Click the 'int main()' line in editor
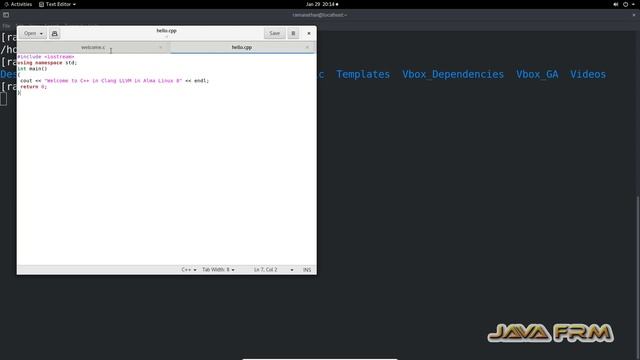The image size is (640, 360). [x=32, y=69]
